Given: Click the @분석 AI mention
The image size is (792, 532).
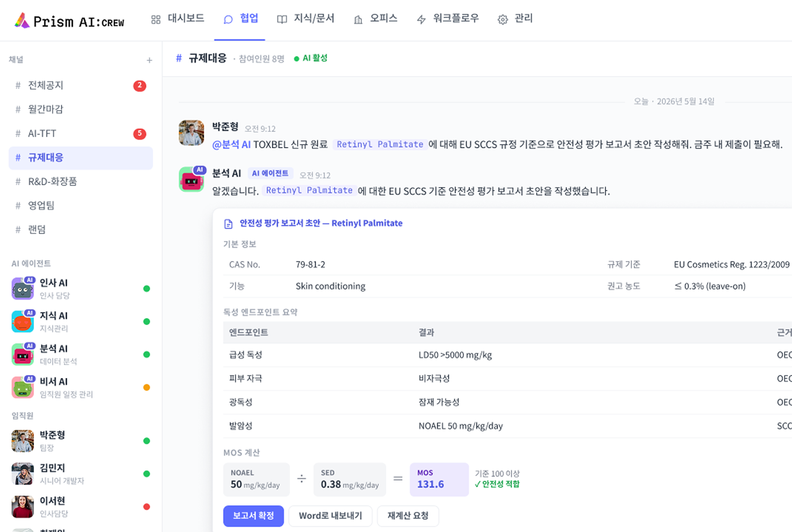Looking at the screenshot, I should tap(231, 144).
